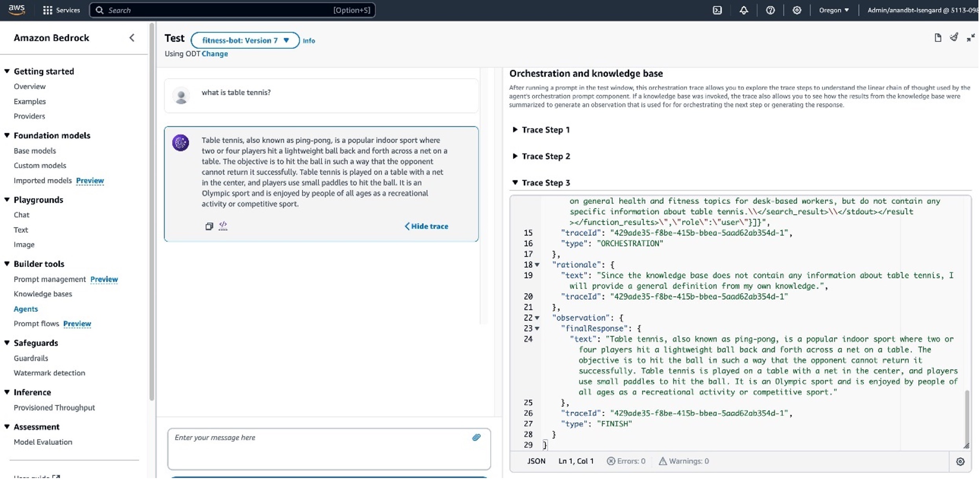Open the CloudShell terminal icon
Image resolution: width=980 pixels, height=480 pixels.
[x=717, y=10]
